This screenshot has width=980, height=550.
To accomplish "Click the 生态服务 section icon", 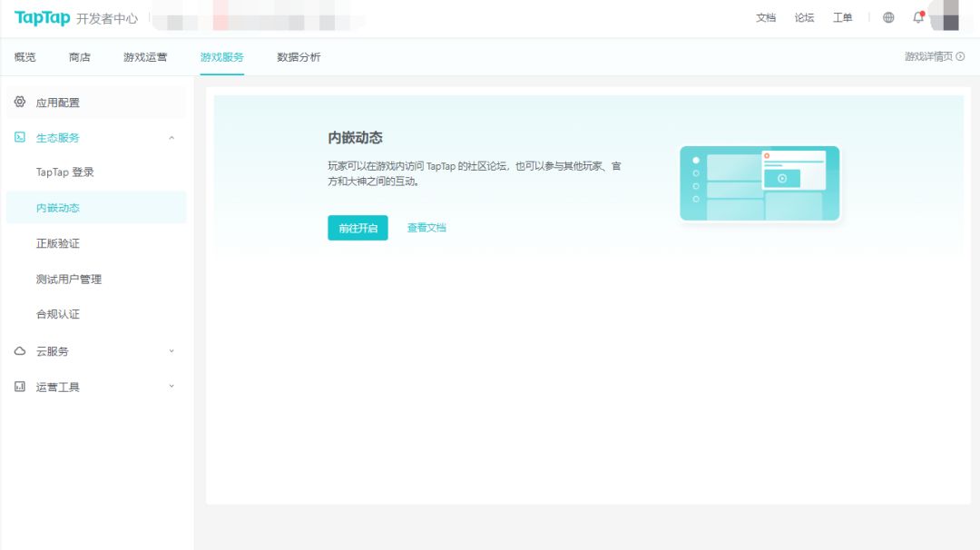I will pos(20,137).
